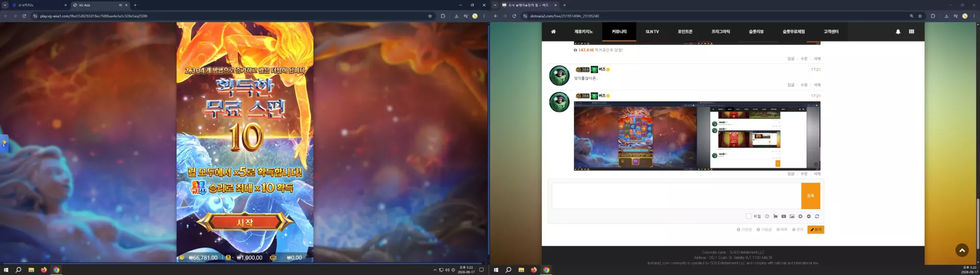Submit comment with orange 등록 button
Viewport: 980px width, 275px height.
click(x=810, y=196)
